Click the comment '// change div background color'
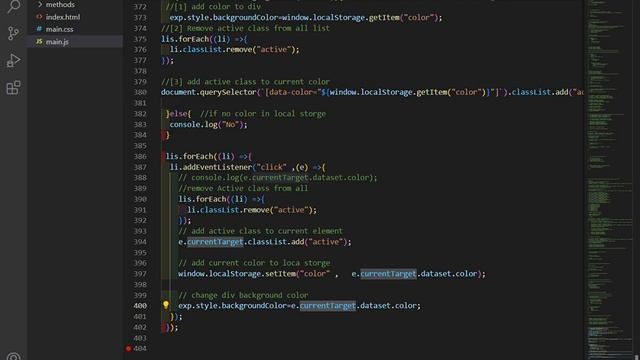The height and width of the screenshot is (360, 640). point(243,295)
